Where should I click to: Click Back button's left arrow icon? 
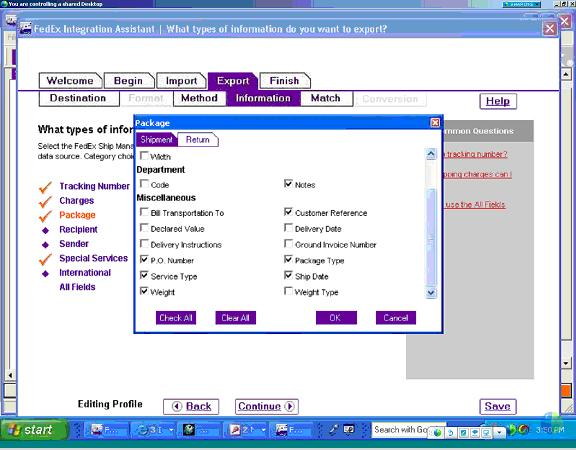[177, 406]
